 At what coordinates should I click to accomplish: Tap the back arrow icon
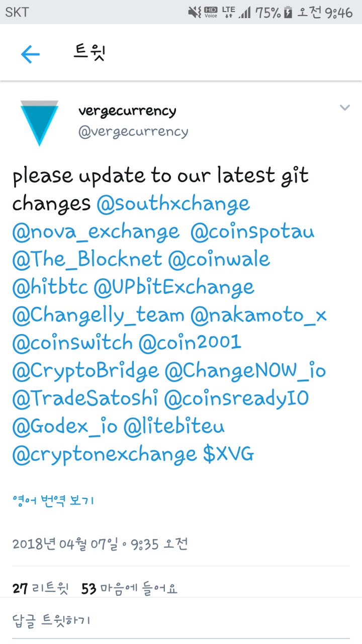tap(30, 54)
